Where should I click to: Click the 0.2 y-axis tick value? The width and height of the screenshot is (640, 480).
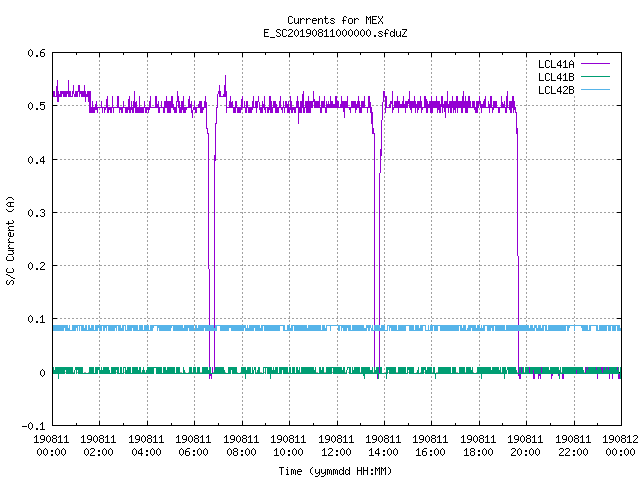(x=36, y=266)
